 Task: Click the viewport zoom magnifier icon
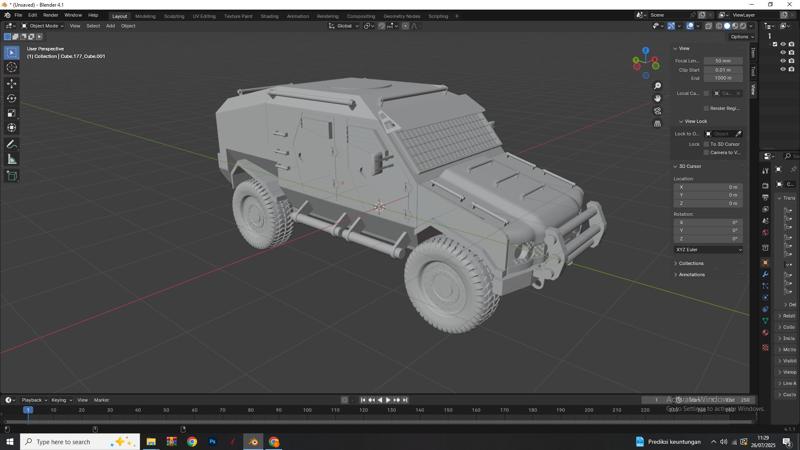click(658, 86)
